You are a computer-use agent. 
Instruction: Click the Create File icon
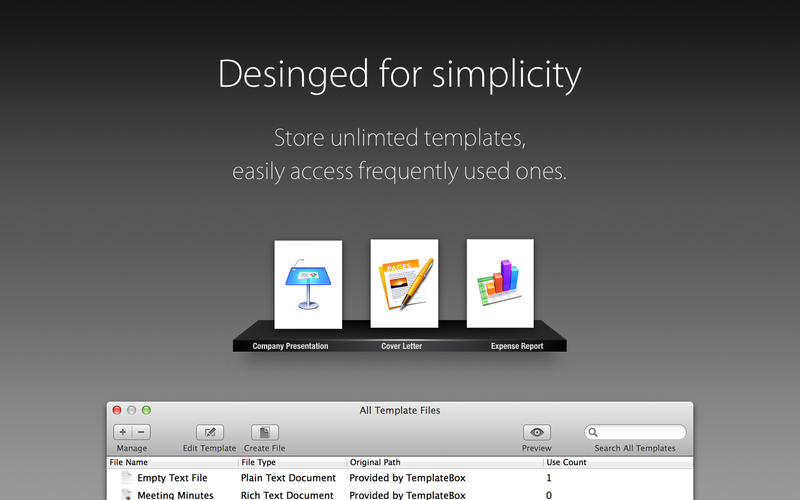pyautogui.click(x=265, y=432)
